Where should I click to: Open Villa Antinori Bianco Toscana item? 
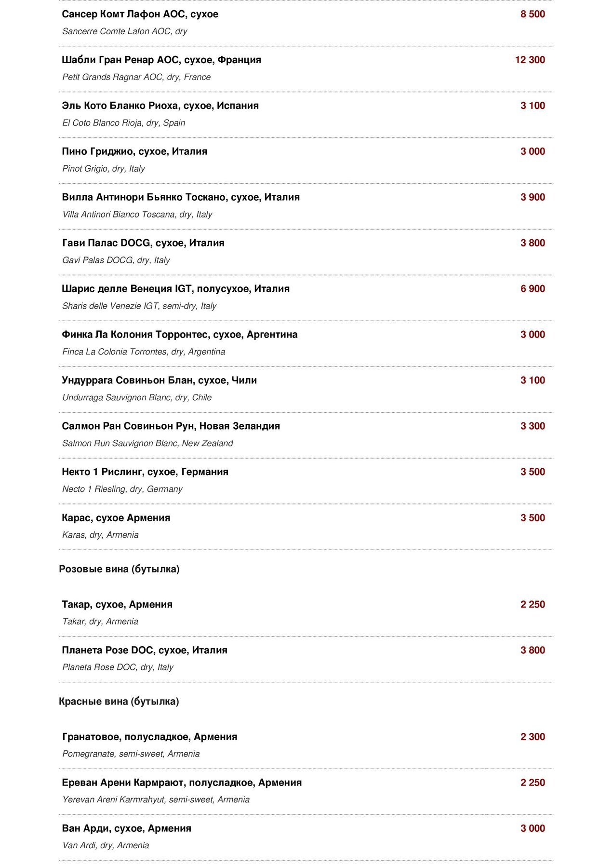306,206
